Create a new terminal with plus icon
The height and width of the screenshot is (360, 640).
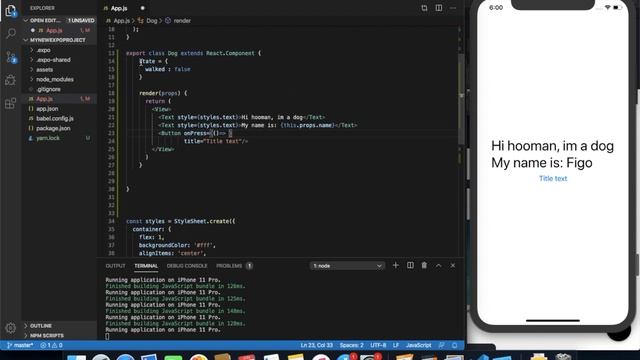click(x=396, y=265)
